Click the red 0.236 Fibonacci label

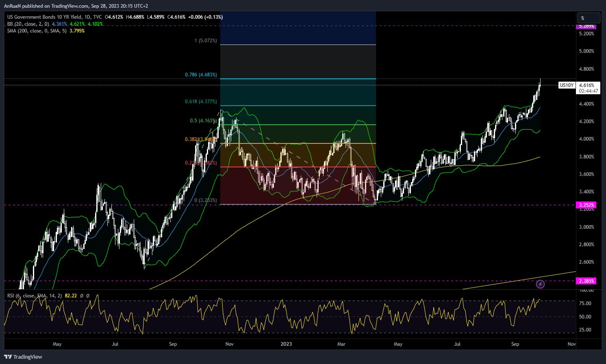pos(201,163)
